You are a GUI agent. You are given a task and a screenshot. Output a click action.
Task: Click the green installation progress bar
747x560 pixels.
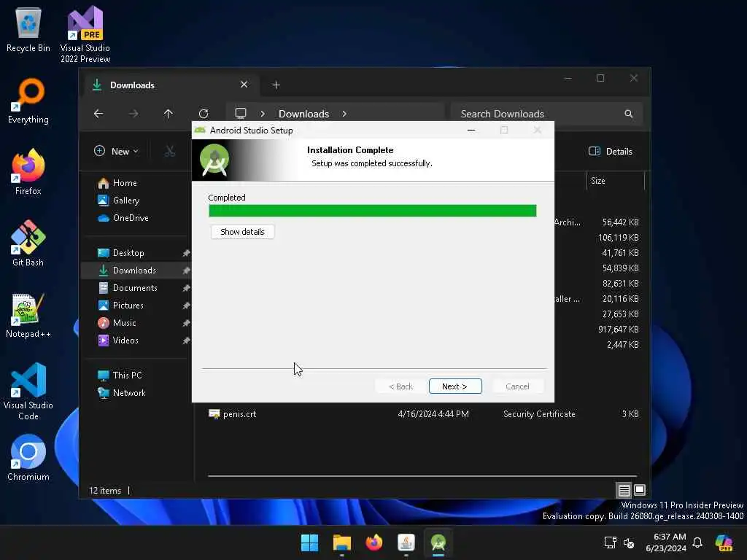(372, 211)
